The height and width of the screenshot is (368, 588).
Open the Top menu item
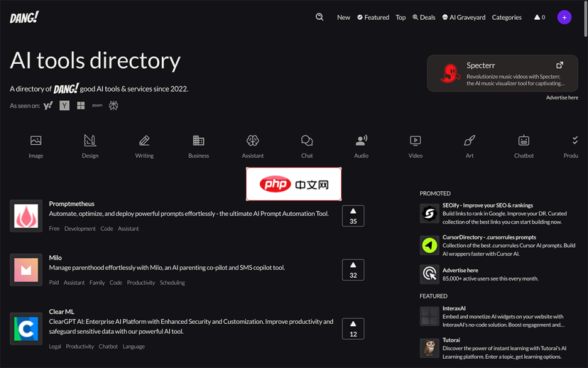tap(401, 17)
